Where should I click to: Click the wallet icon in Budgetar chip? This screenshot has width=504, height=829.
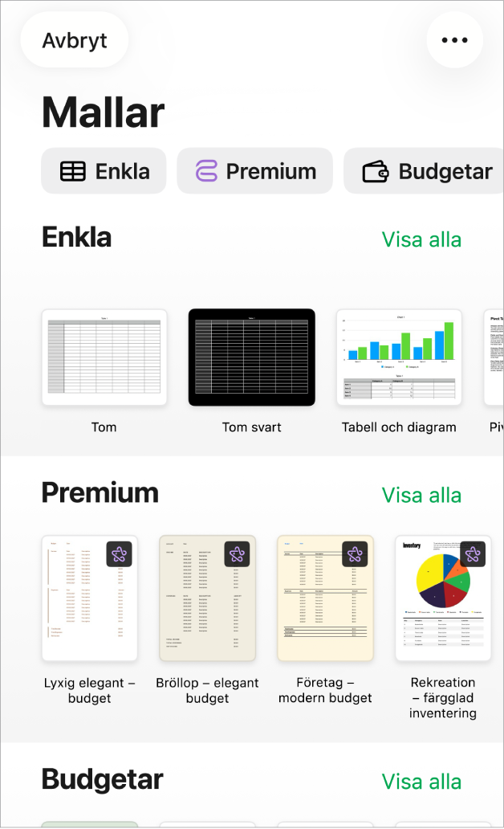[x=376, y=171]
